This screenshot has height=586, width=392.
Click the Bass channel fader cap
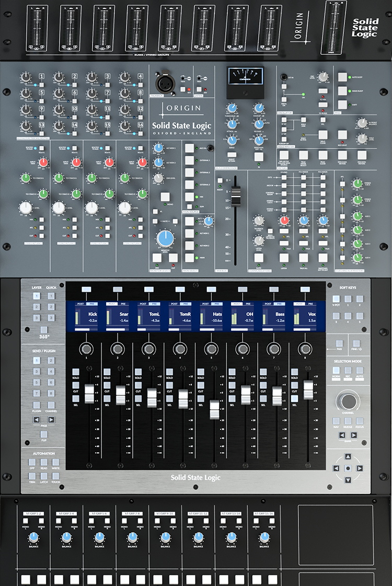pyautogui.click(x=278, y=396)
